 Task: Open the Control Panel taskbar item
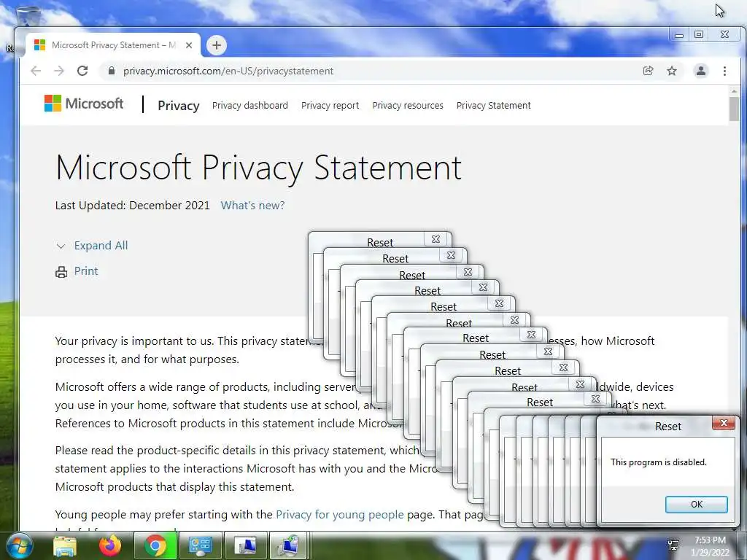click(x=200, y=545)
